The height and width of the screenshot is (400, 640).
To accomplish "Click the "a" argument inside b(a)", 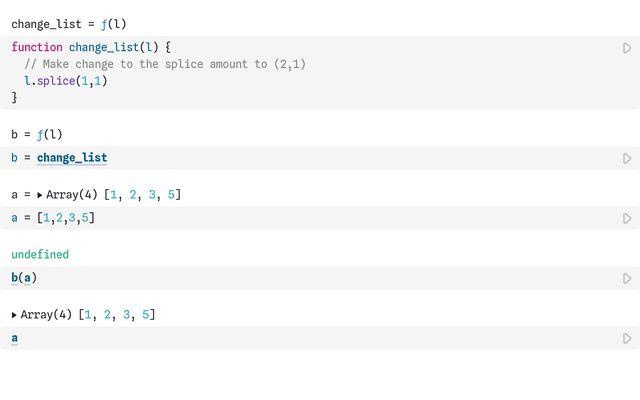I will pos(27,278).
